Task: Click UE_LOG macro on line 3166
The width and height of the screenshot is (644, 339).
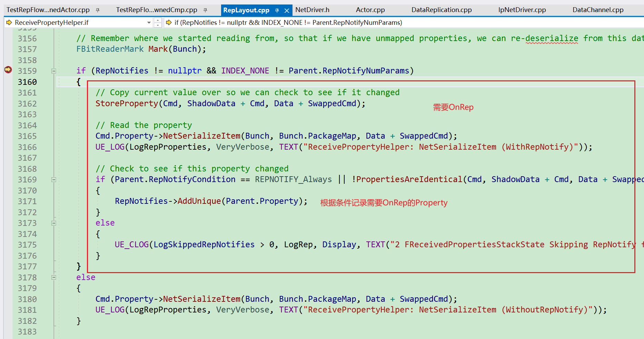Action: pyautogui.click(x=110, y=147)
